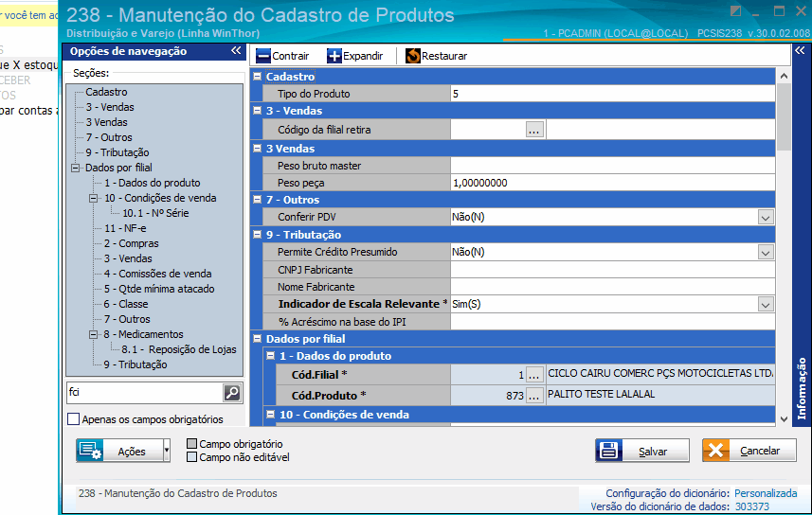Collapse the 9 - Tributação section
Screen dimensions: 812x515
tap(258, 235)
